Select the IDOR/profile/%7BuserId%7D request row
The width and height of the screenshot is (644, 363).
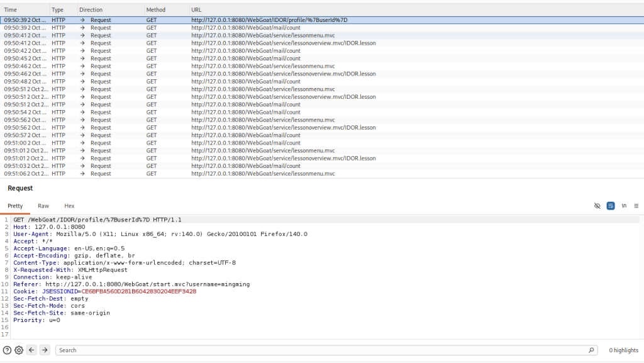coord(322,20)
